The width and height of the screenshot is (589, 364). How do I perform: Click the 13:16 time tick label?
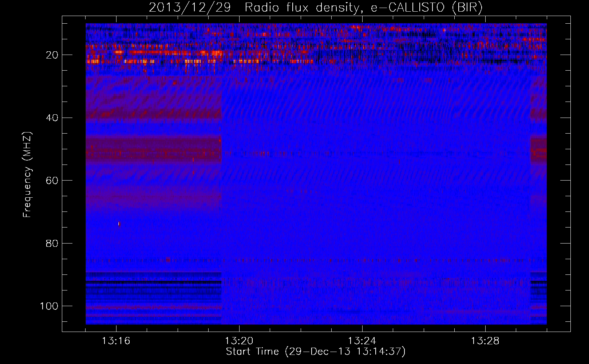click(x=116, y=341)
